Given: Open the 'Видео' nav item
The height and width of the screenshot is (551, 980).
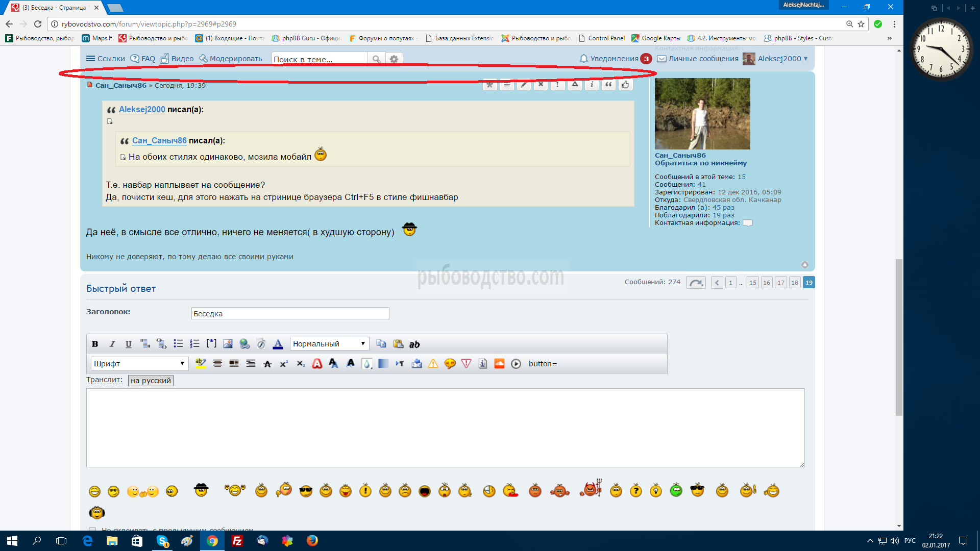Looking at the screenshot, I should 177,59.
